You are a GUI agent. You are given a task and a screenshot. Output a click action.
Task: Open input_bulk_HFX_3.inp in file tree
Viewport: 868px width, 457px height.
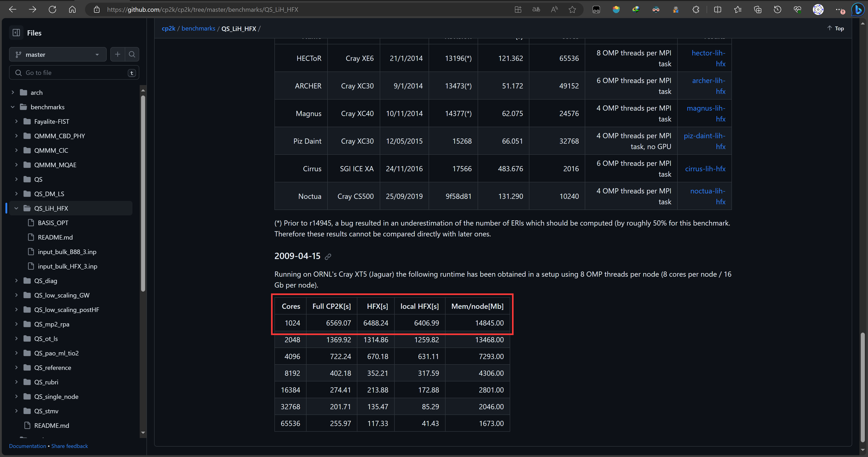tap(67, 266)
